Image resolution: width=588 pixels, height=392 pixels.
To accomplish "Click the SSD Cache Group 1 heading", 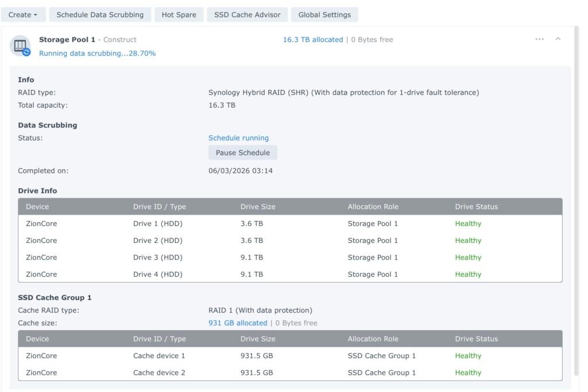I will (55, 297).
